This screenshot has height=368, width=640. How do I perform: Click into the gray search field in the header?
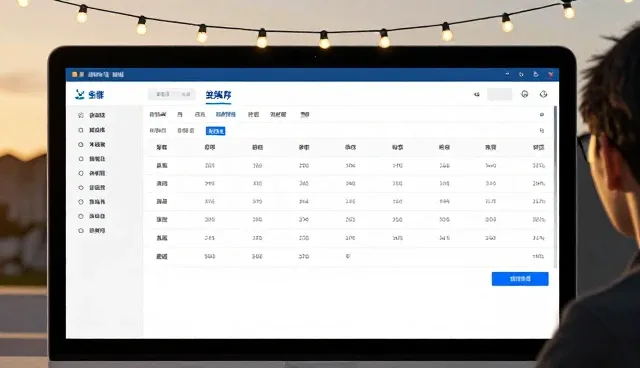point(171,94)
